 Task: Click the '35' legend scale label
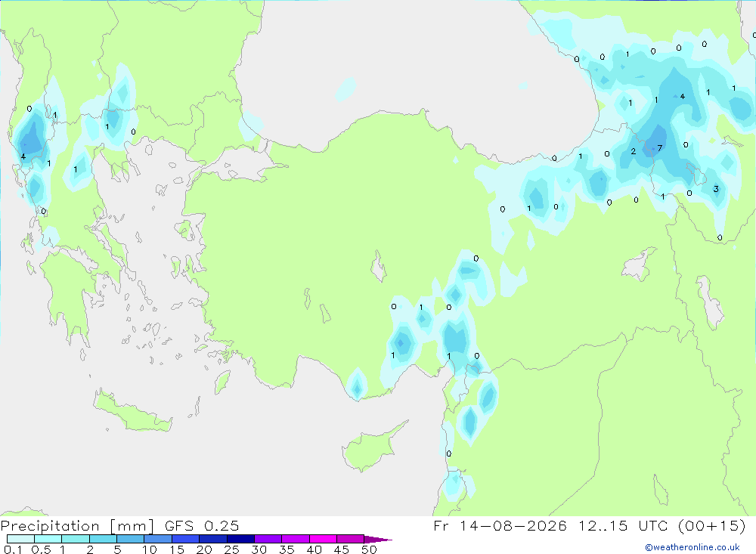coord(287,549)
